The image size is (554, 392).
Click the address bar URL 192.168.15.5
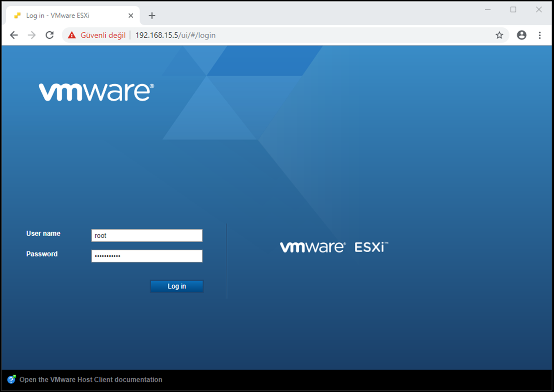tap(175, 35)
